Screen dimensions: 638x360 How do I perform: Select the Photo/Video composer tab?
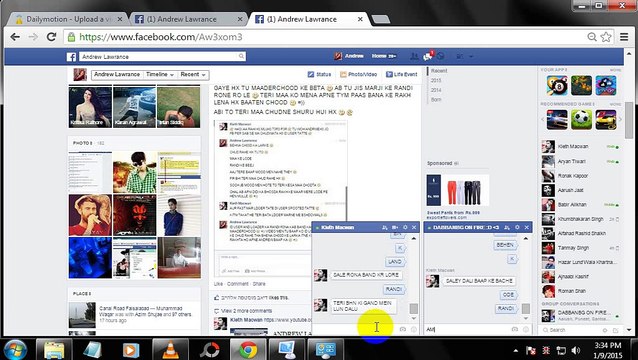pos(358,74)
